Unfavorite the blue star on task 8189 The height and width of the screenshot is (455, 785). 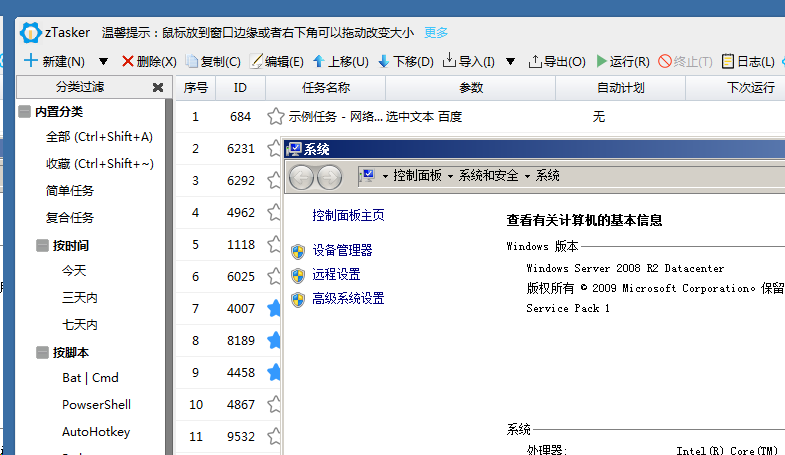coord(274,340)
